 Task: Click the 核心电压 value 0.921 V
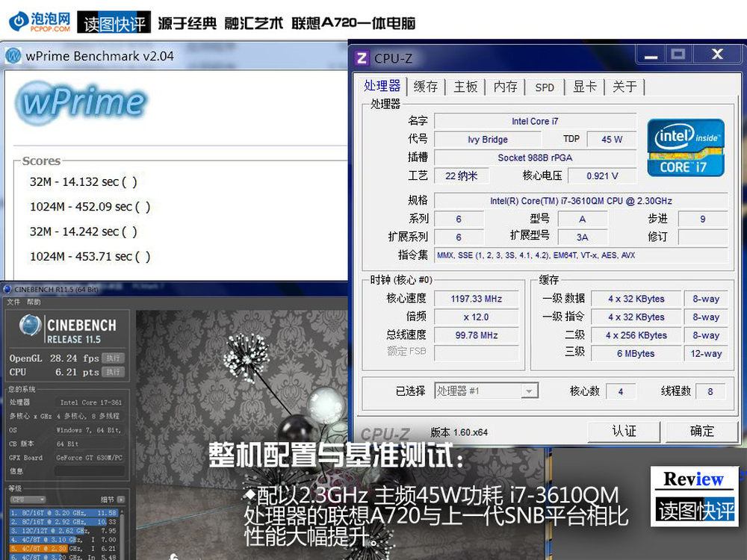(602, 176)
